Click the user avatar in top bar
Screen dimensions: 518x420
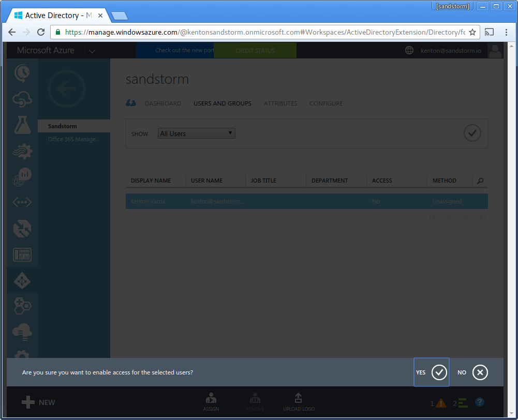495,51
